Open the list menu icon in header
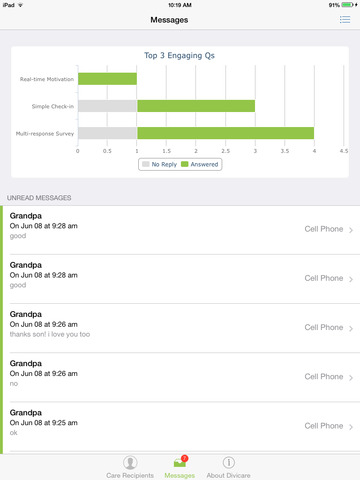 pyautogui.click(x=345, y=20)
